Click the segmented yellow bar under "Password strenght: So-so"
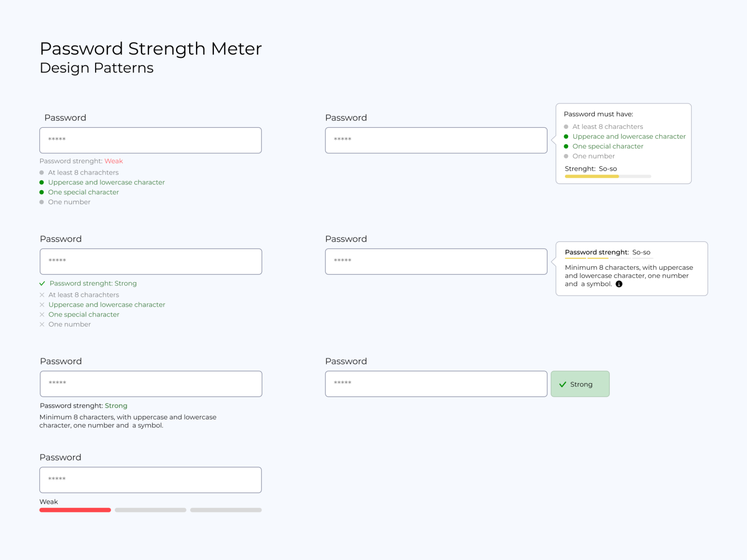This screenshot has height=560, width=747. (x=586, y=258)
